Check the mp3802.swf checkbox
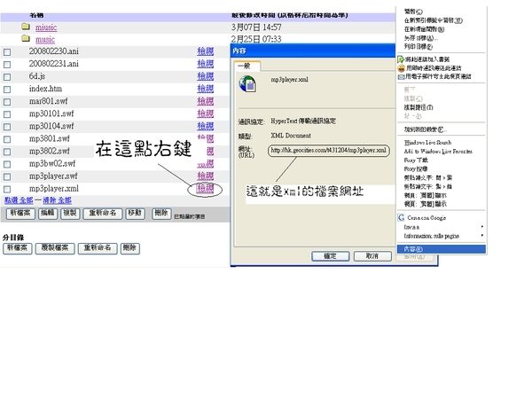 7,152
